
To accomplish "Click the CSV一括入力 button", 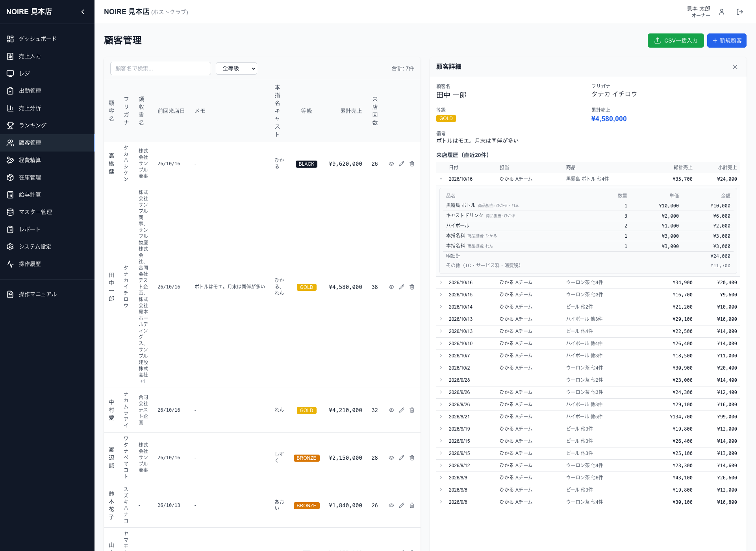I will [676, 41].
